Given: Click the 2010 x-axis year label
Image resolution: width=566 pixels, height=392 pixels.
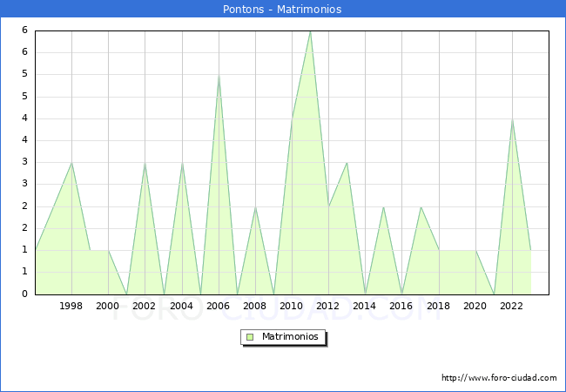Looking at the screenshot, I should pos(292,306).
